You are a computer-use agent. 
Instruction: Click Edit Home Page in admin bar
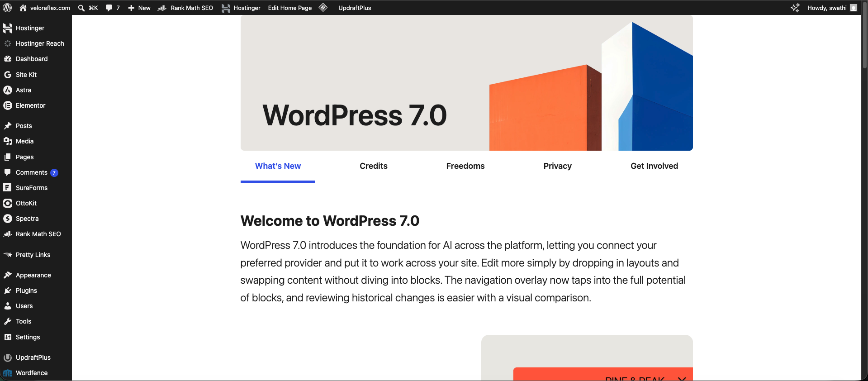pyautogui.click(x=290, y=8)
